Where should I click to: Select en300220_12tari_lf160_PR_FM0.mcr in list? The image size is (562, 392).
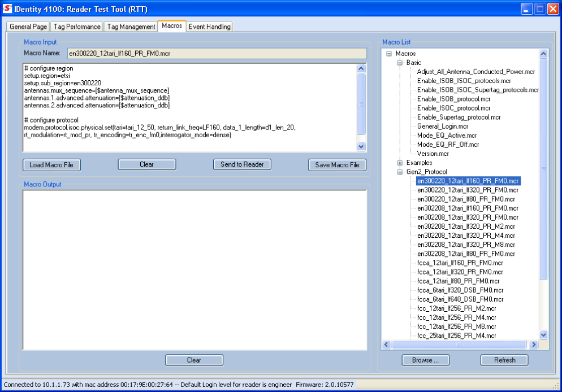(x=468, y=181)
